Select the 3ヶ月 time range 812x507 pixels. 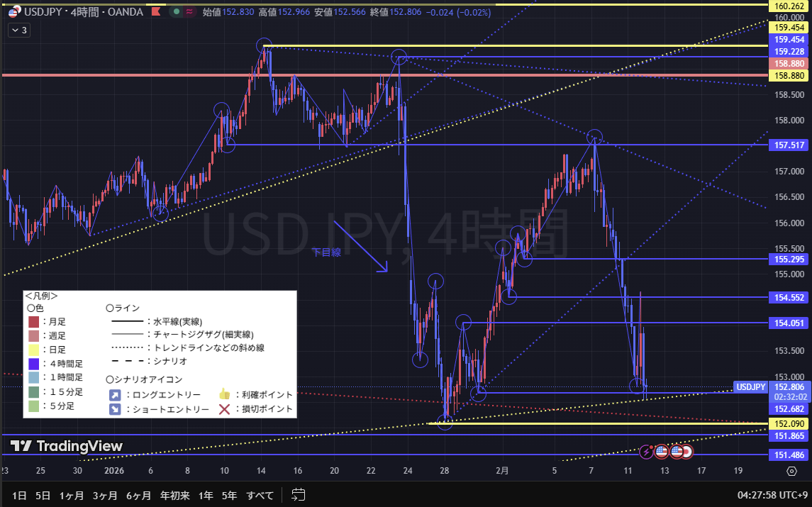pyautogui.click(x=104, y=494)
